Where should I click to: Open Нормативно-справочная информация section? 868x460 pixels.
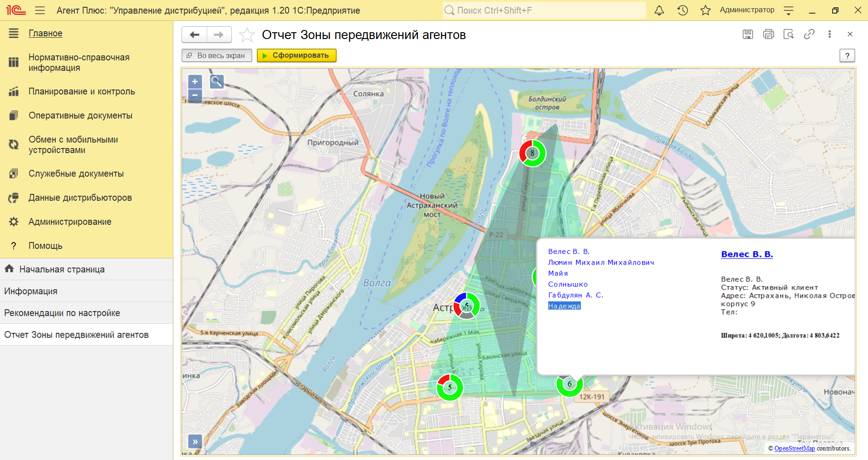79,63
